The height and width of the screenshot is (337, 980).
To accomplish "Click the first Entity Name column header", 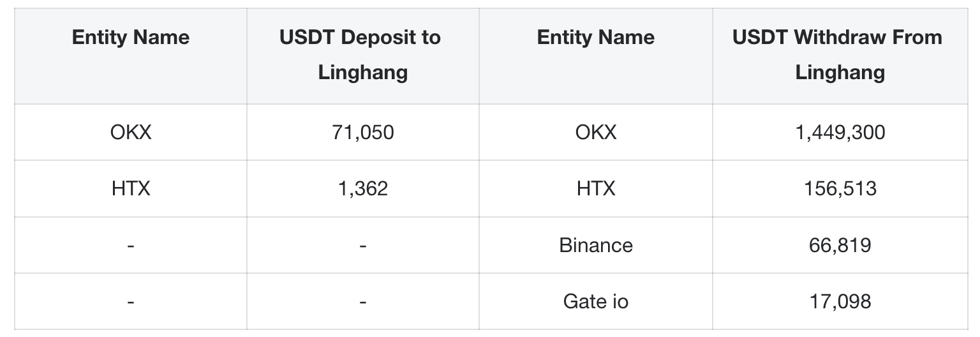I will pyautogui.click(x=131, y=37).
